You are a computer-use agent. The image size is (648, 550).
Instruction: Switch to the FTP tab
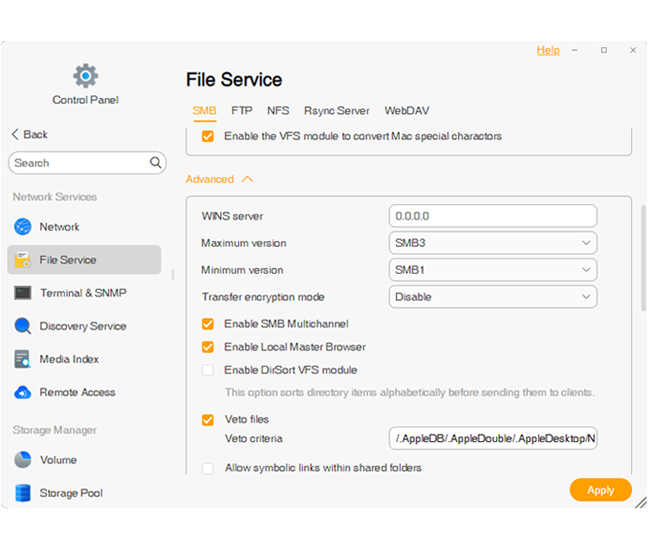click(x=241, y=111)
